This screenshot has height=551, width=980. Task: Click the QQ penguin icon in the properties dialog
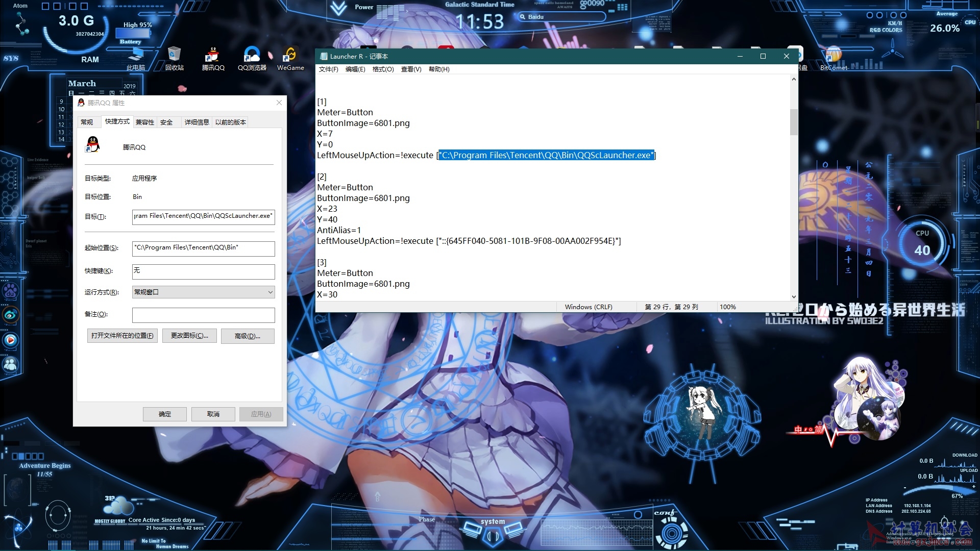pyautogui.click(x=92, y=144)
